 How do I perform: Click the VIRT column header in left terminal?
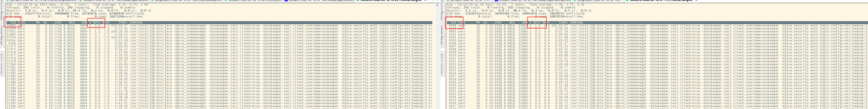click(x=58, y=23)
